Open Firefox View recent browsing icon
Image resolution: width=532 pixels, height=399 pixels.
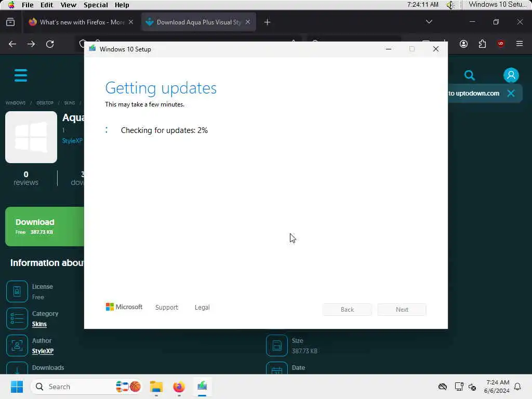pos(10,22)
